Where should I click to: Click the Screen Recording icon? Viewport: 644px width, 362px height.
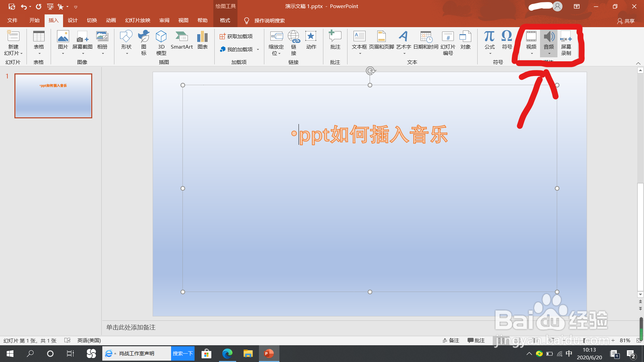pos(566,36)
